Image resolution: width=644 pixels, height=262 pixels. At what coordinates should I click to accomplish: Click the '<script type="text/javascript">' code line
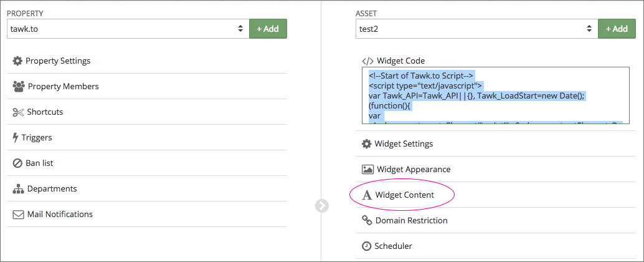click(425, 85)
